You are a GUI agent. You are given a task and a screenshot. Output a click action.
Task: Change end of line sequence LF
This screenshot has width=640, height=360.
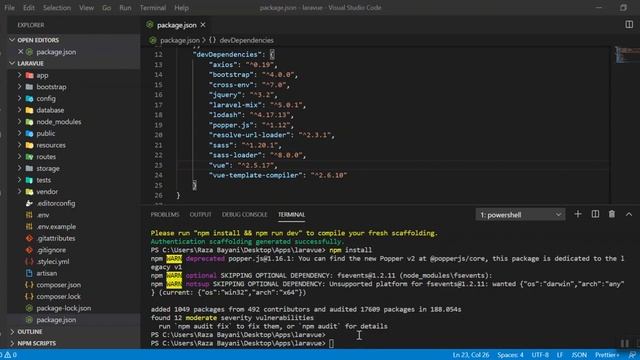pyautogui.click(x=560, y=355)
